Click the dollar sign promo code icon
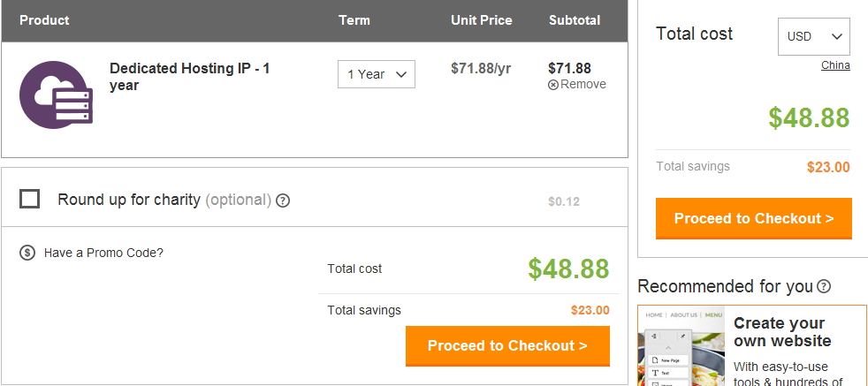 pos(27,253)
